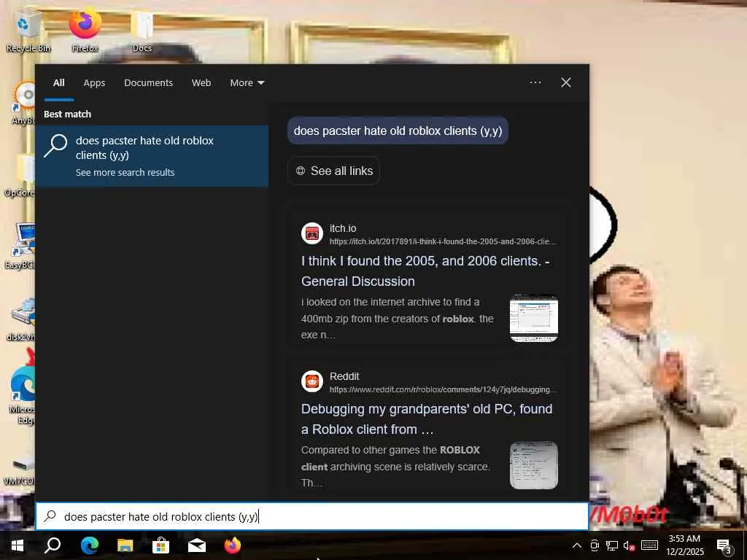Click the search input field
This screenshot has width=747, height=560.
(x=312, y=517)
